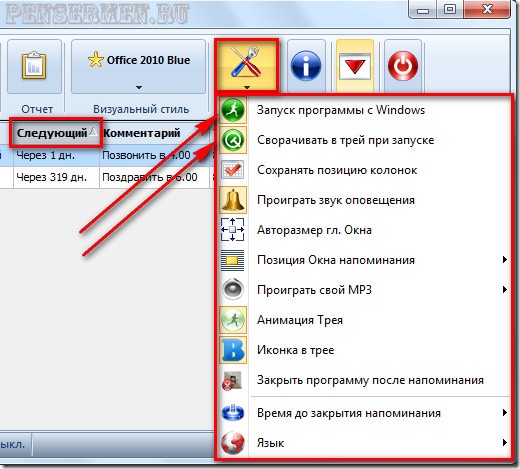This screenshot has height=469, width=520.
Task: Toggle Запуск программы с Windows
Action: 363,110
